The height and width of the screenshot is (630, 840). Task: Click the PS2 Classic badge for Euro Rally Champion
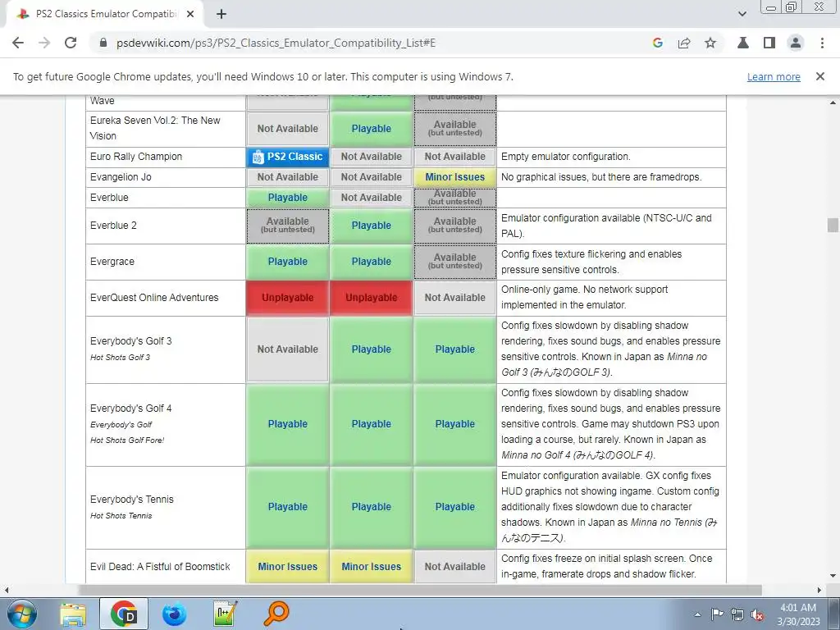288,157
